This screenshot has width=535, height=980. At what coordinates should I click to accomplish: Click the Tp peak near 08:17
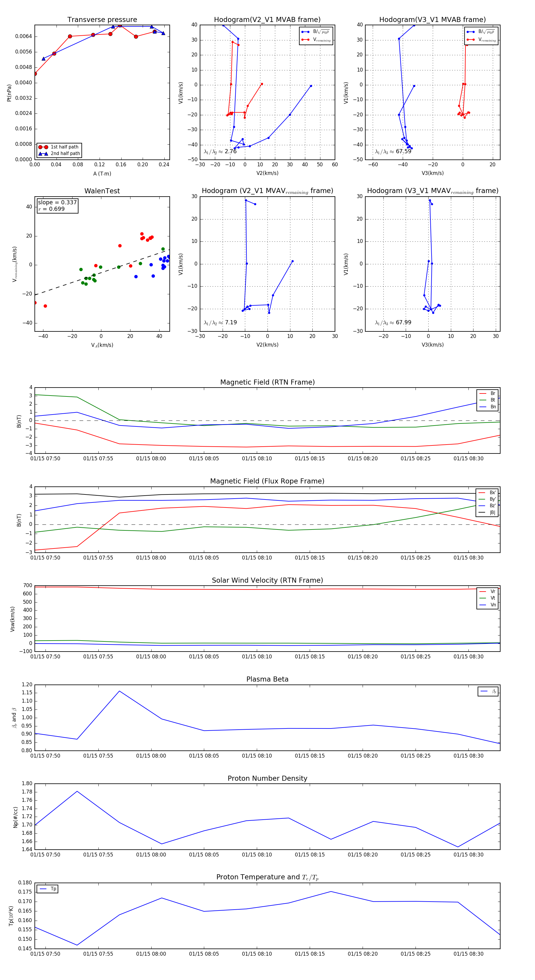331,892
